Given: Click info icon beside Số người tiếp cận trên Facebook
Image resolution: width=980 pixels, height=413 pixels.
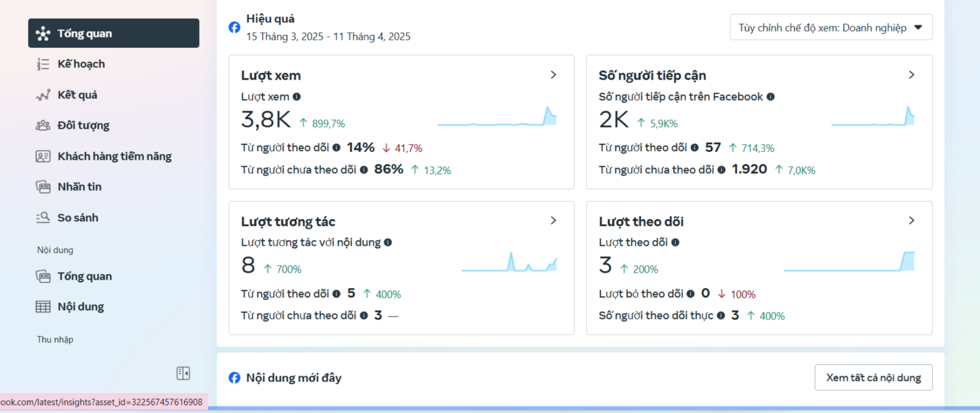Looking at the screenshot, I should click(771, 96).
